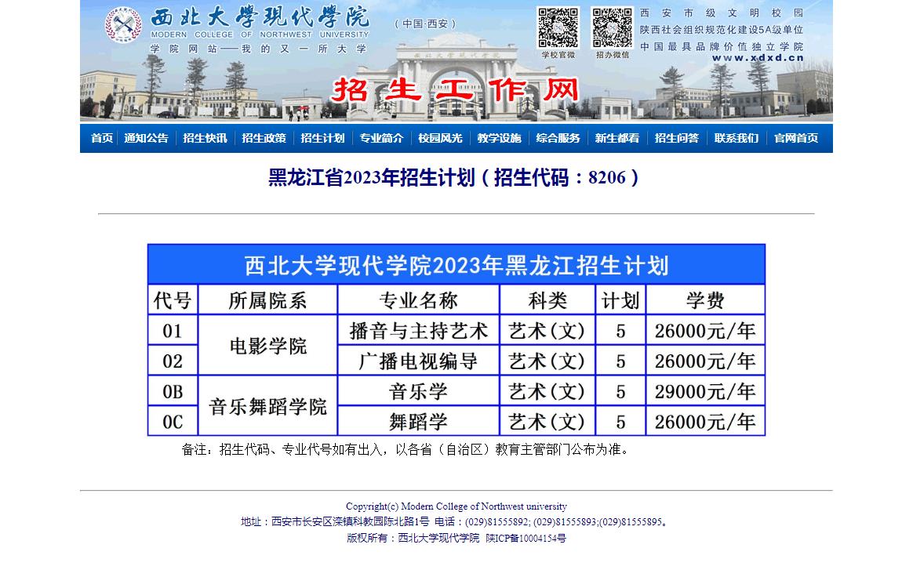Click the 音乐学 major cell

click(x=418, y=391)
